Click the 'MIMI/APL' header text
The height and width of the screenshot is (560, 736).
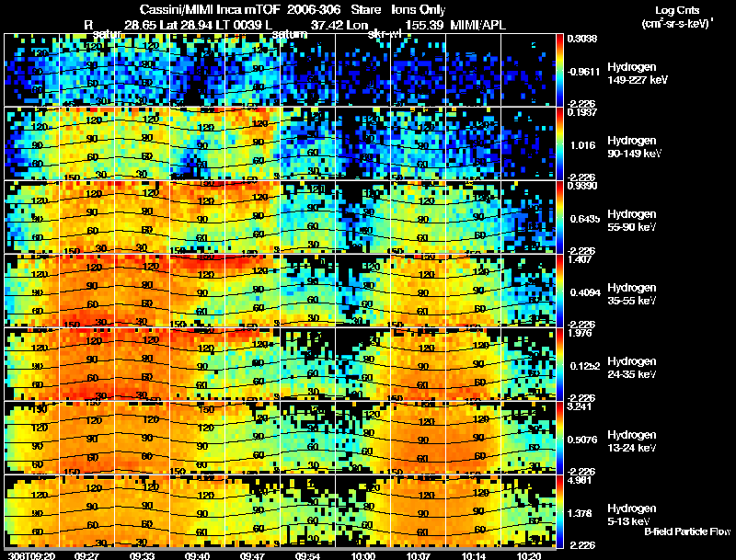coord(477,25)
